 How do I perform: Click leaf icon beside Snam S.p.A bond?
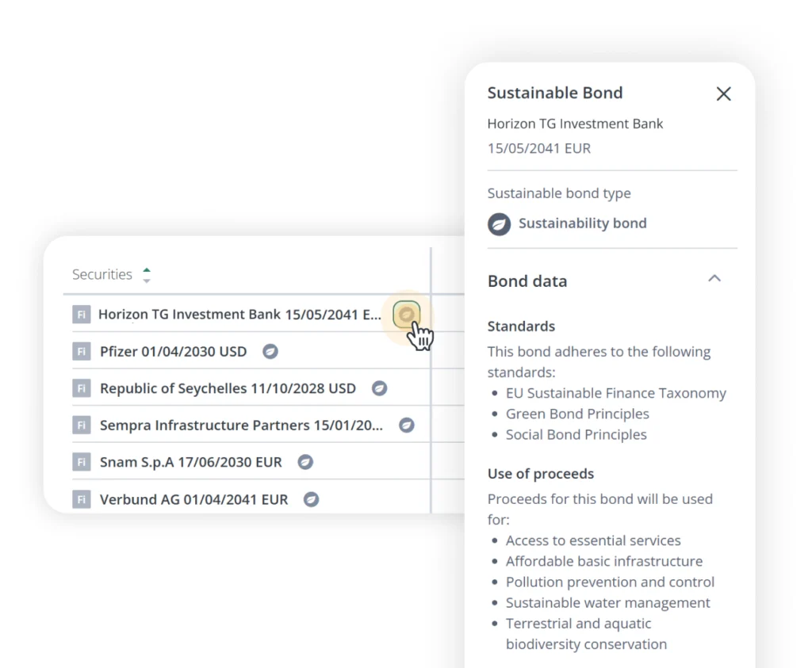[305, 462]
